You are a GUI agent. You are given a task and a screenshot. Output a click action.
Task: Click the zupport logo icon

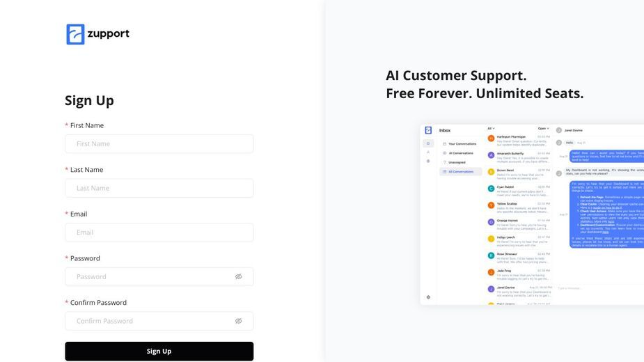(x=76, y=34)
